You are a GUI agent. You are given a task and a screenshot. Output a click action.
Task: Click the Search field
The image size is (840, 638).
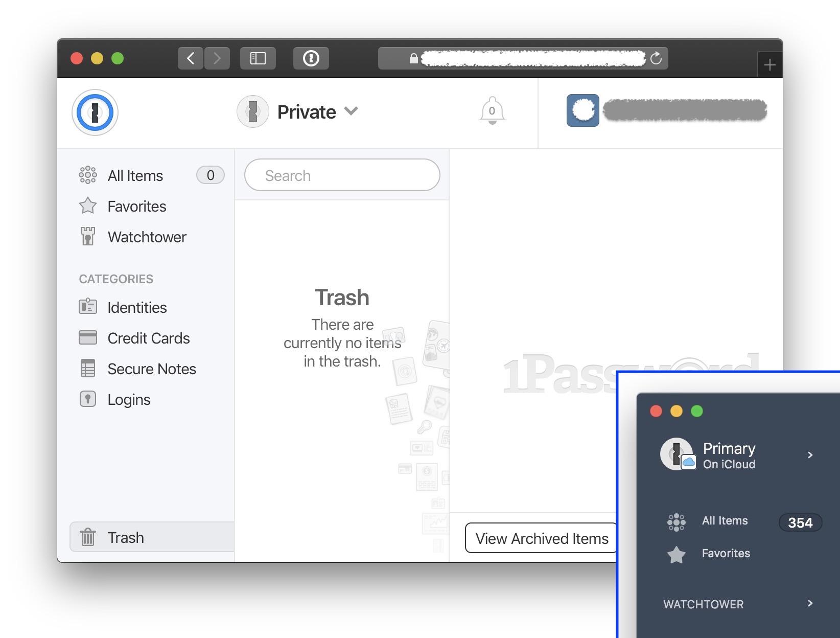(342, 175)
